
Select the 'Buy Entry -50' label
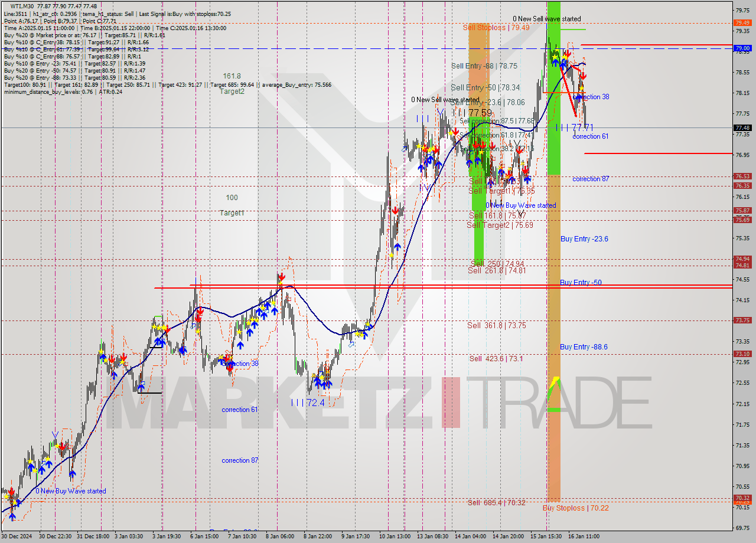click(581, 283)
